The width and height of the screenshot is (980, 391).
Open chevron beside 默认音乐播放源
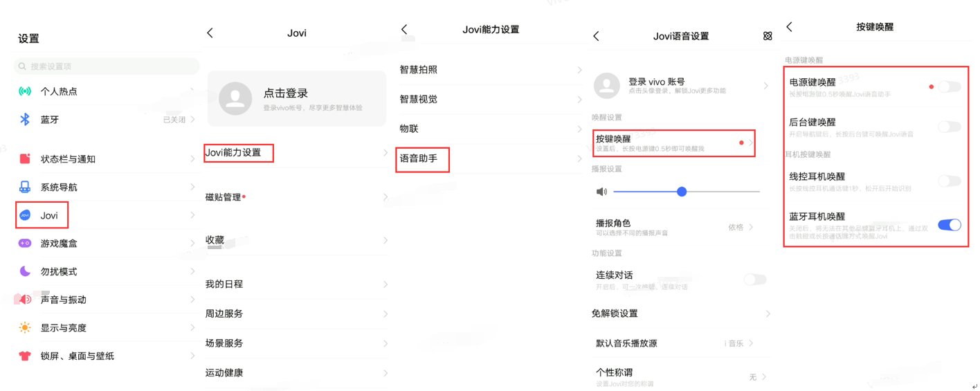[751, 343]
